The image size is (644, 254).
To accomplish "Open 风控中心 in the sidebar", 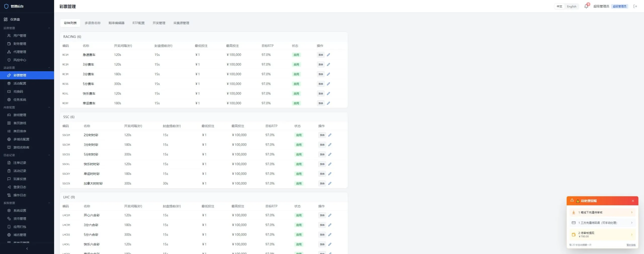I will click(x=27, y=60).
